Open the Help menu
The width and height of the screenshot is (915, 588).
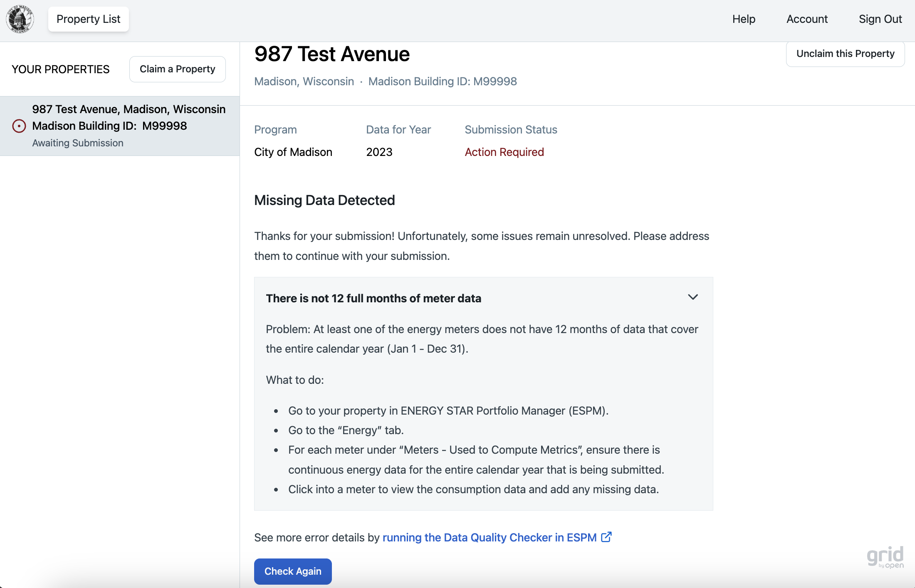click(x=744, y=19)
